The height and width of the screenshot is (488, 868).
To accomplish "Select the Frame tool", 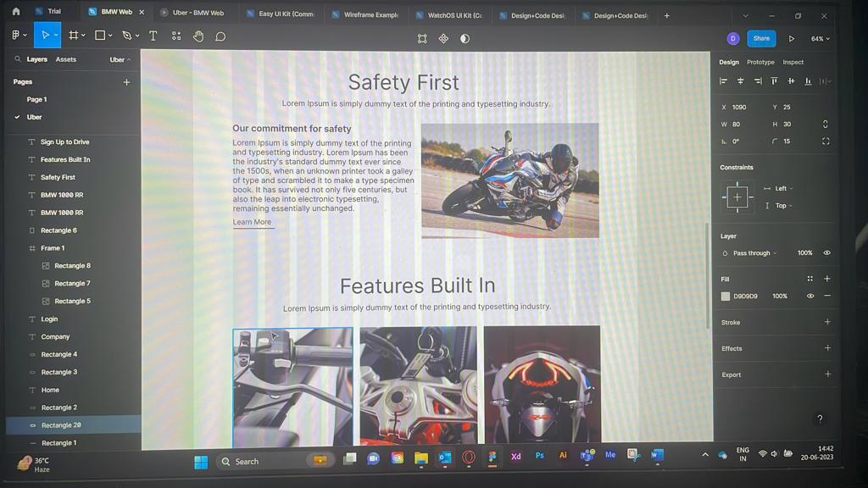I will [x=73, y=36].
